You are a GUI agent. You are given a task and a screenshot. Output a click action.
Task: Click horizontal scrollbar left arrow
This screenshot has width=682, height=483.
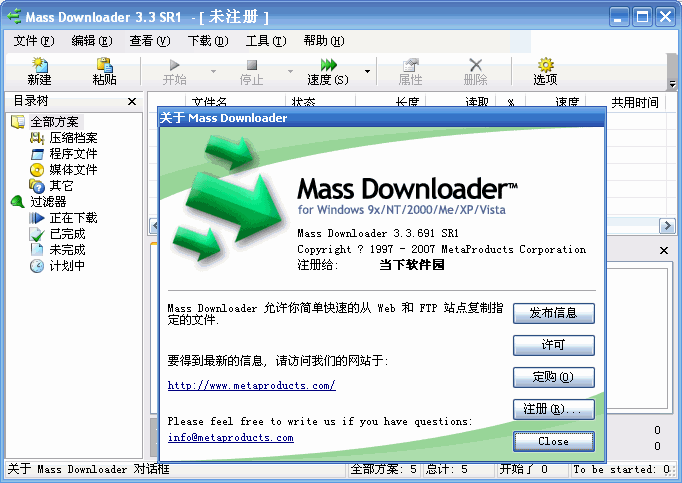(x=154, y=225)
